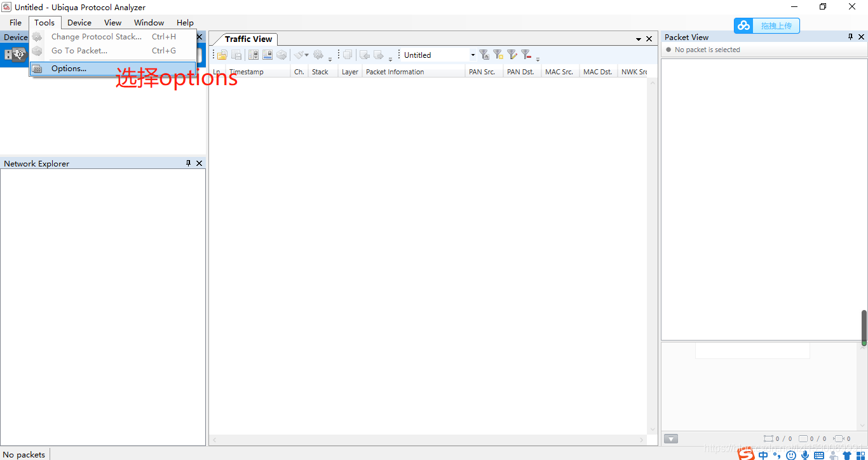Click the first layout toggle icon in Traffic View

point(254,55)
